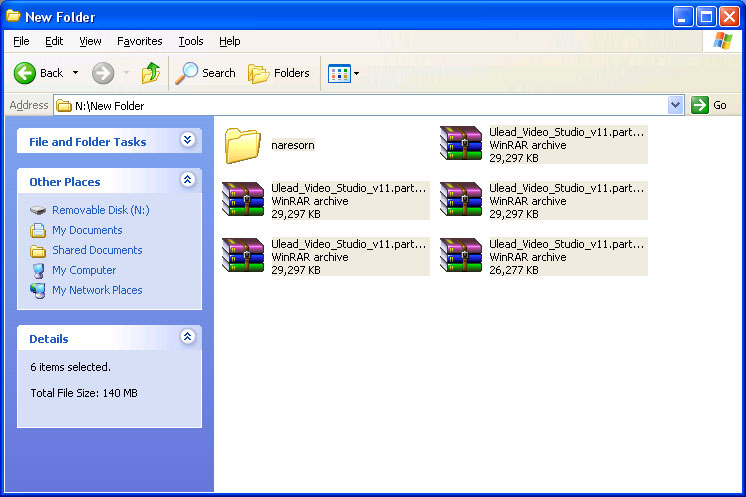The image size is (746, 497).
Task: Click the Removable Disk drive icon
Action: (x=38, y=210)
